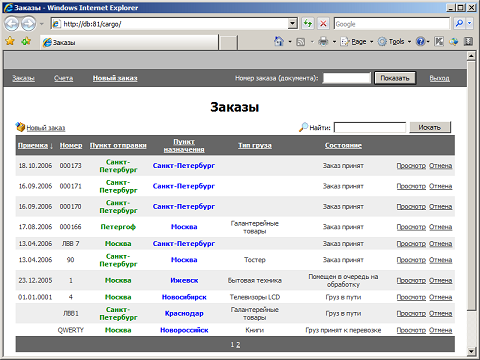Click Отмена for order 000173
Image resolution: width=480 pixels, height=360 pixels.
tap(440, 166)
